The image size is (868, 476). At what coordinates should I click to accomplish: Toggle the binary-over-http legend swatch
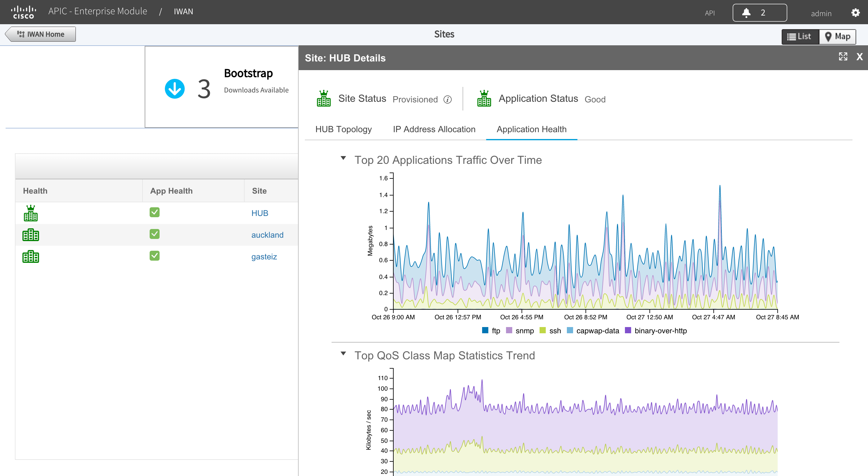[x=628, y=330]
